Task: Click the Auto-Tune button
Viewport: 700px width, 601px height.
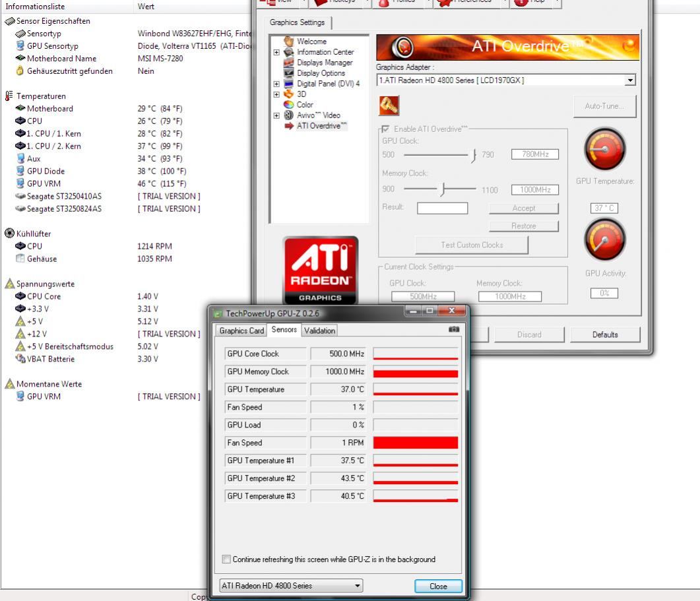Action: [604, 106]
